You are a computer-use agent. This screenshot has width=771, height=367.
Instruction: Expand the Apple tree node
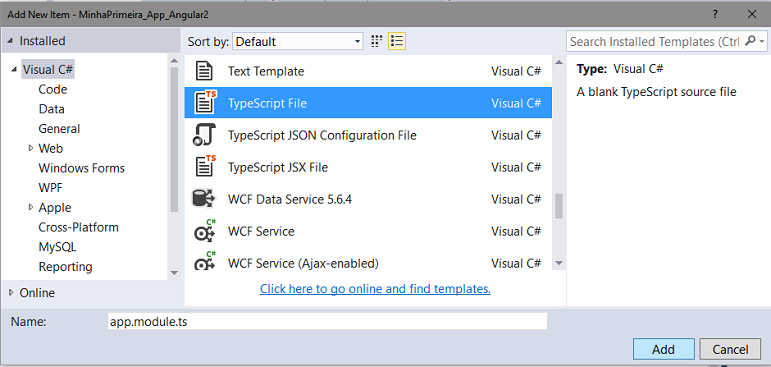coord(31,207)
